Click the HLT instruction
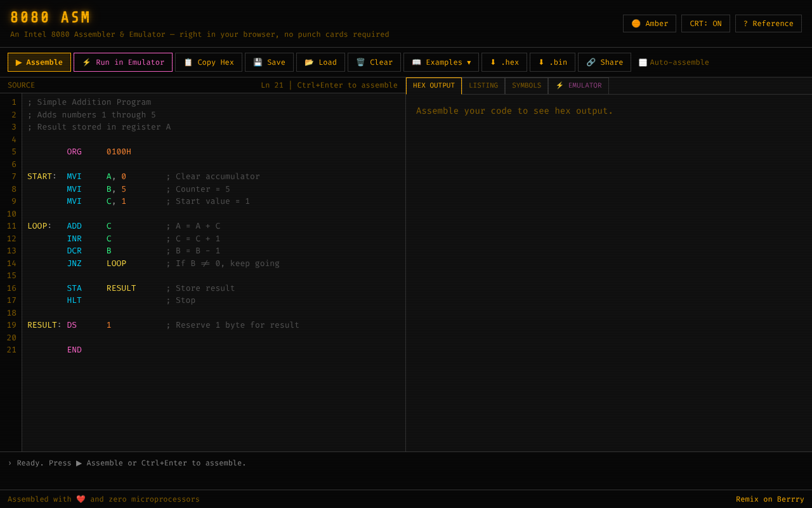This screenshot has width=812, height=508. click(x=74, y=300)
